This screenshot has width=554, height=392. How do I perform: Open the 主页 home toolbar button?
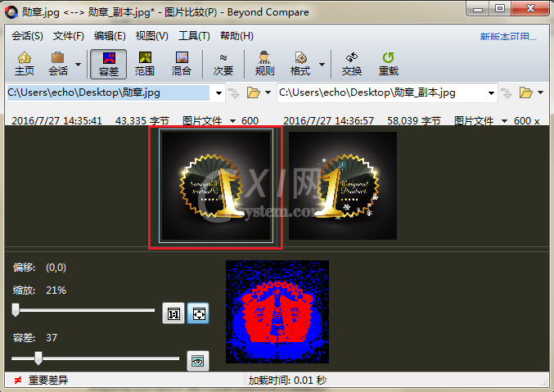(x=25, y=64)
